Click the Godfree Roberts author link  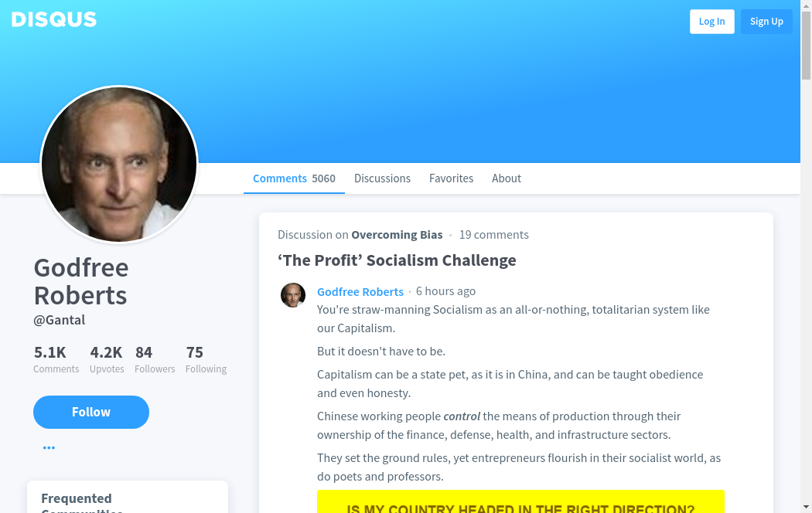tap(360, 292)
